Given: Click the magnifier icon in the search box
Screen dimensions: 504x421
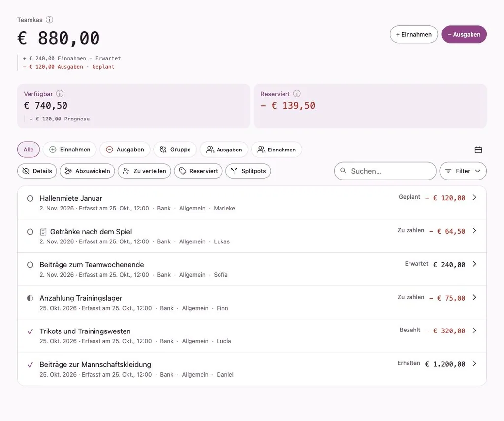Looking at the screenshot, I should pos(343,171).
